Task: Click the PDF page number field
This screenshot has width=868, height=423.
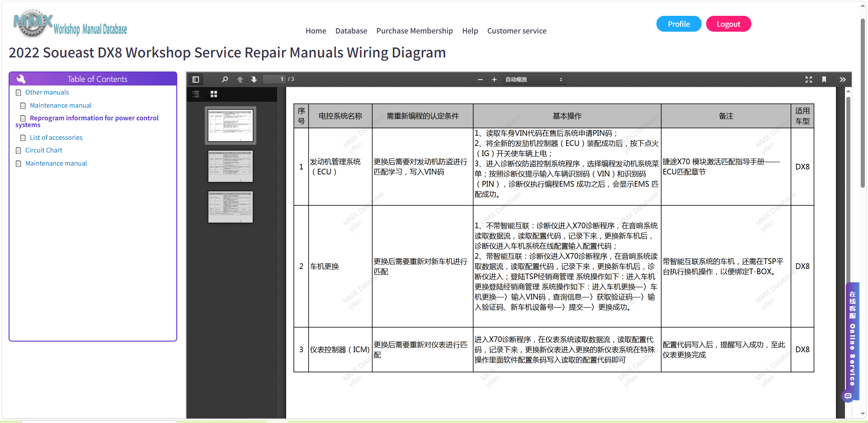Action: 274,79
